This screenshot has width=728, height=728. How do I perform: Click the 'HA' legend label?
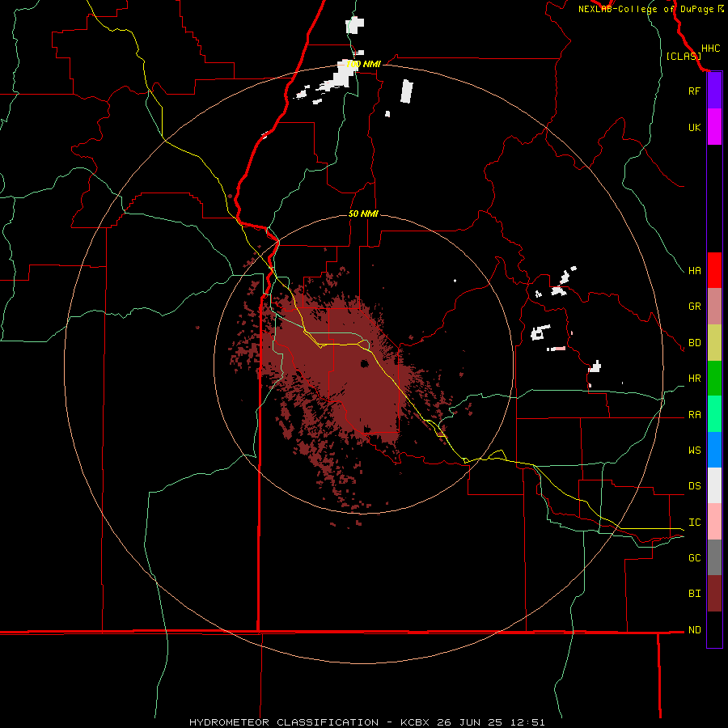[694, 271]
